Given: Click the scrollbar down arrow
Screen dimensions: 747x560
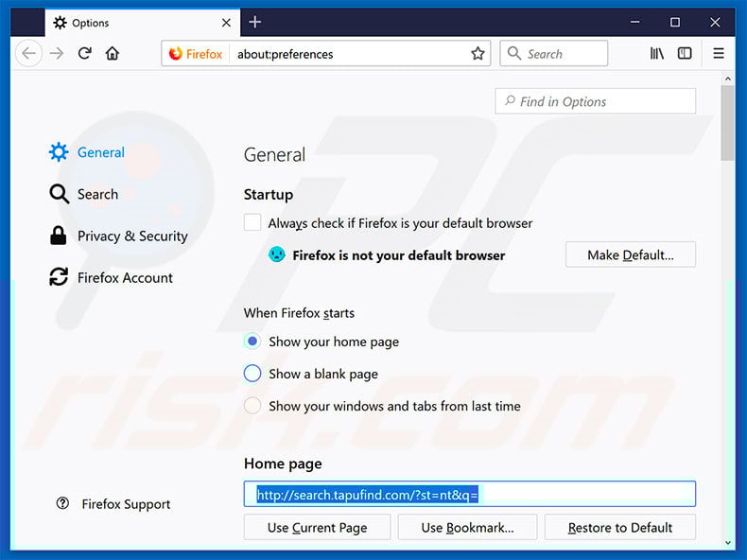Looking at the screenshot, I should 727,542.
